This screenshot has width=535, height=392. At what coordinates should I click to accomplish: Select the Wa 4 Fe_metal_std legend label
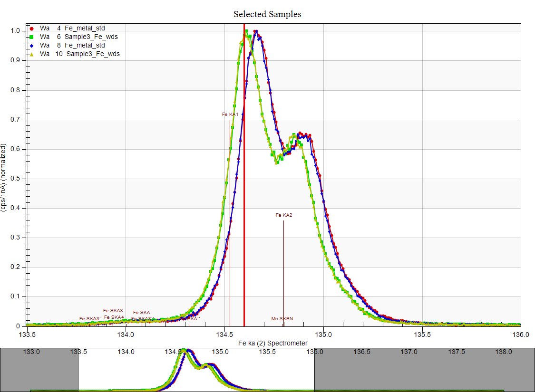[72, 28]
